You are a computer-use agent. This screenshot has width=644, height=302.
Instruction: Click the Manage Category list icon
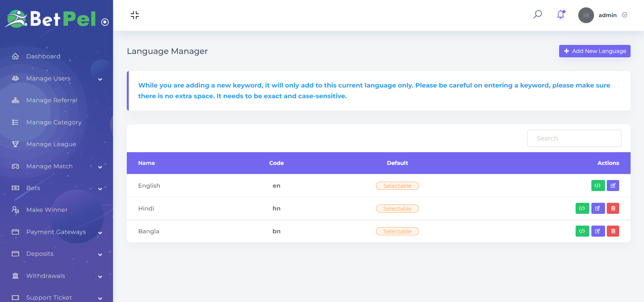pyautogui.click(x=15, y=122)
